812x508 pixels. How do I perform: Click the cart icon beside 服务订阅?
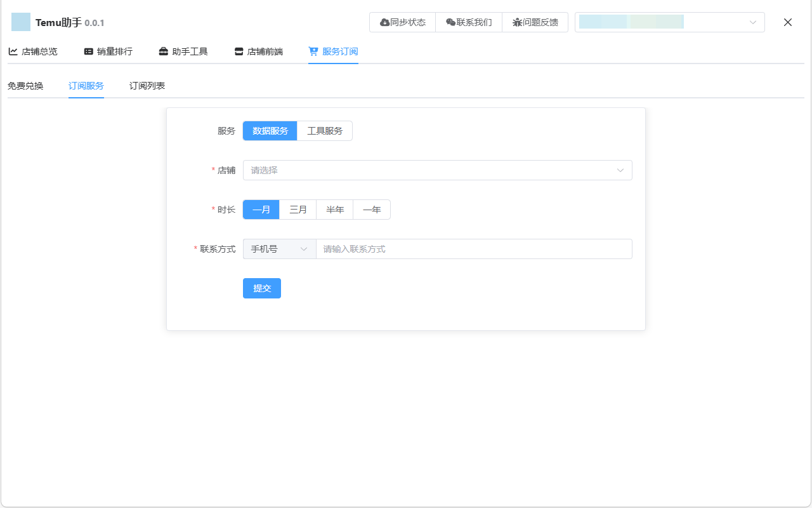[x=313, y=51]
